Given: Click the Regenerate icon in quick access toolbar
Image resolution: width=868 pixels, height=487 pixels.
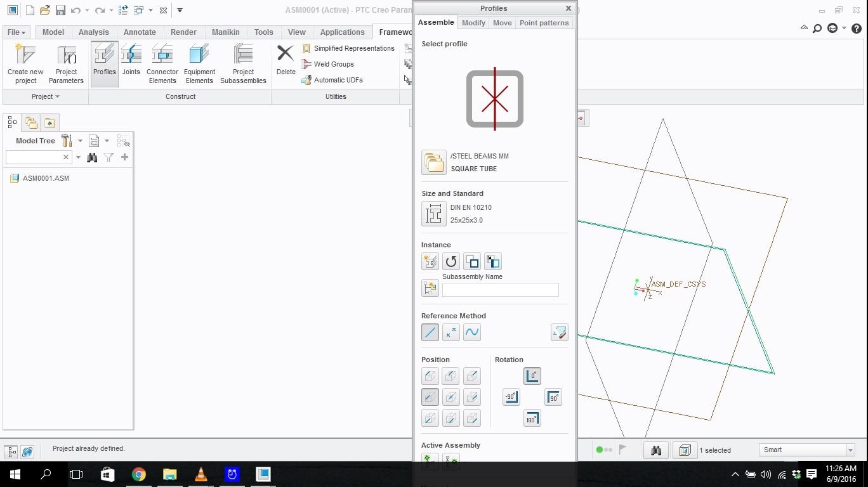Looking at the screenshot, I should click(124, 10).
